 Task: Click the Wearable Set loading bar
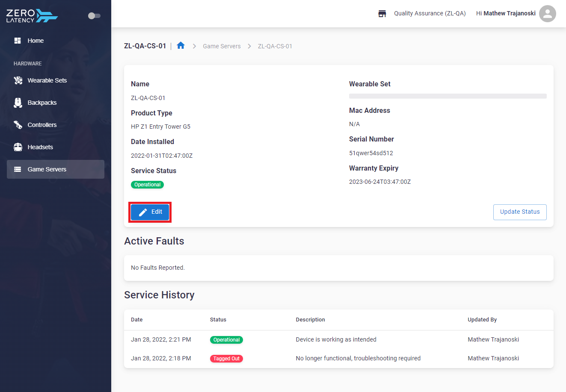pyautogui.click(x=448, y=96)
